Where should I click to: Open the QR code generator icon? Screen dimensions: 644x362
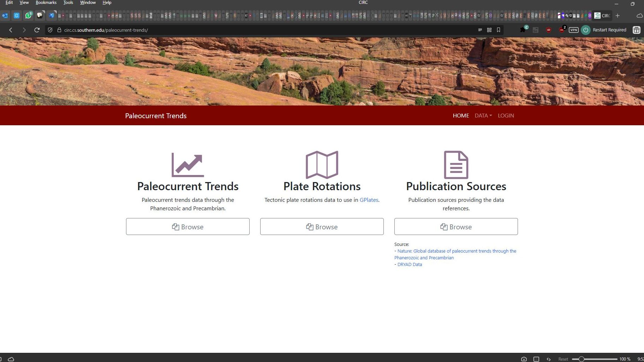coord(489,30)
